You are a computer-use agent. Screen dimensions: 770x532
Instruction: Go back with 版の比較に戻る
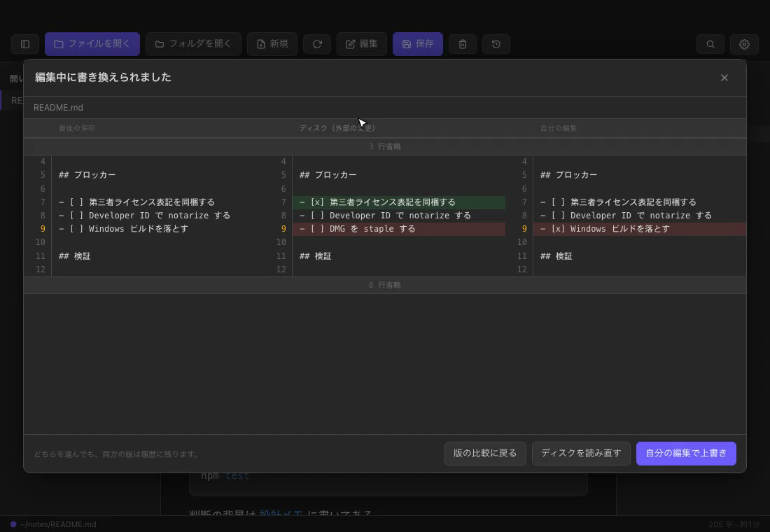pos(485,454)
